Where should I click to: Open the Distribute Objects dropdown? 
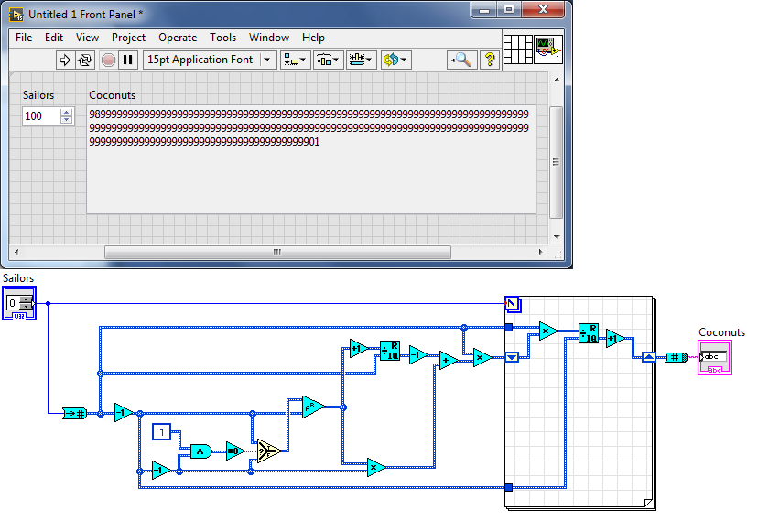328,60
